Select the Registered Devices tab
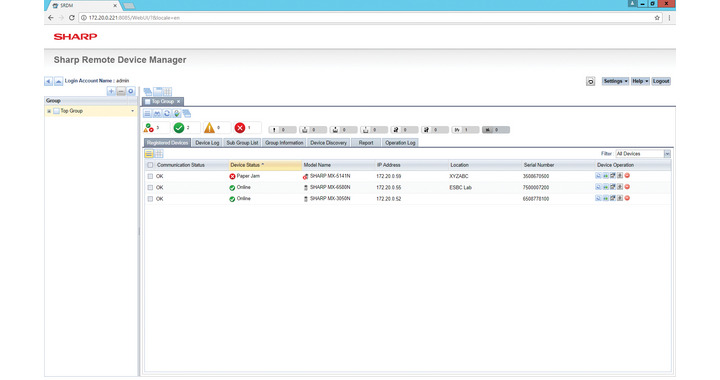The width and height of the screenshot is (720, 380). [x=168, y=143]
